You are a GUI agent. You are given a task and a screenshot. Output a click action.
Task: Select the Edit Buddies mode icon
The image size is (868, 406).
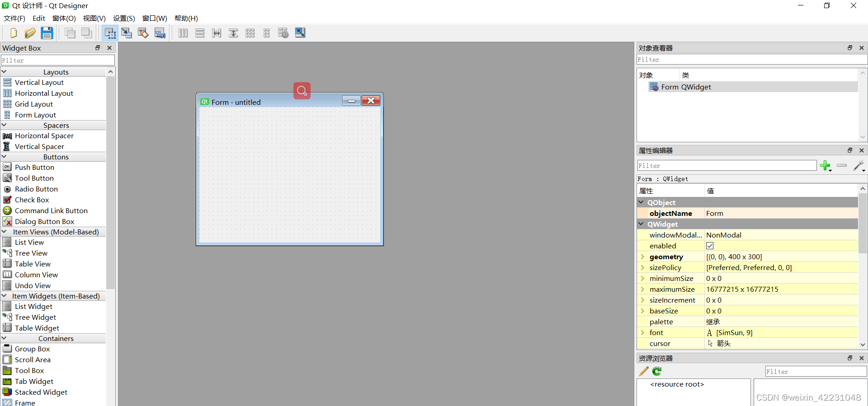tap(143, 33)
